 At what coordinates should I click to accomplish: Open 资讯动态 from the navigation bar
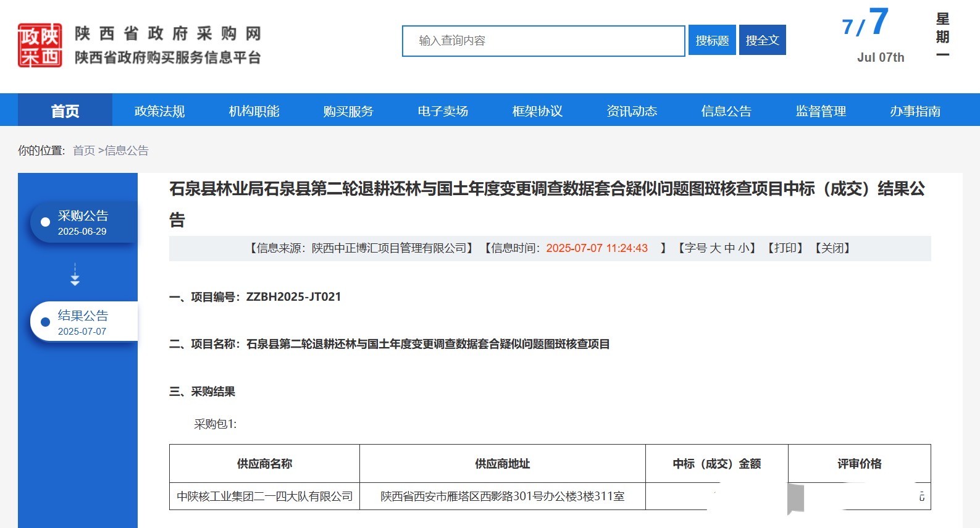[x=632, y=111]
